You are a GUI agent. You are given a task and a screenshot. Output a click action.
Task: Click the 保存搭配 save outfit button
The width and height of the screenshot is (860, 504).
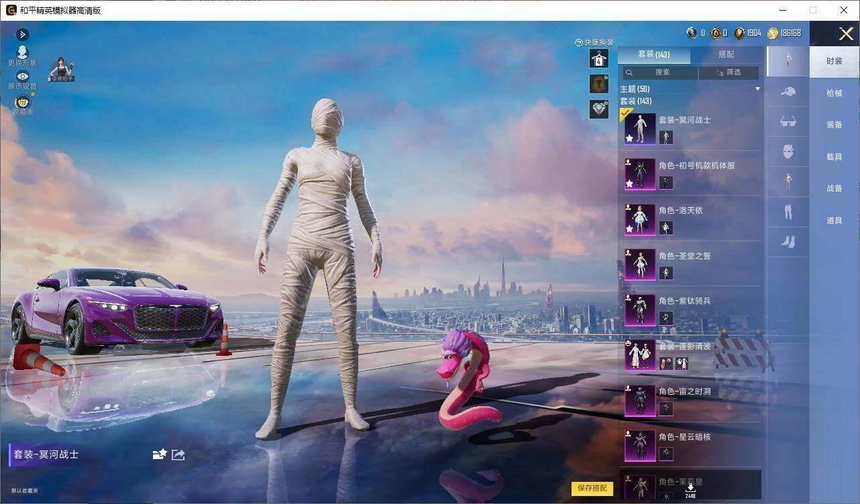click(592, 489)
